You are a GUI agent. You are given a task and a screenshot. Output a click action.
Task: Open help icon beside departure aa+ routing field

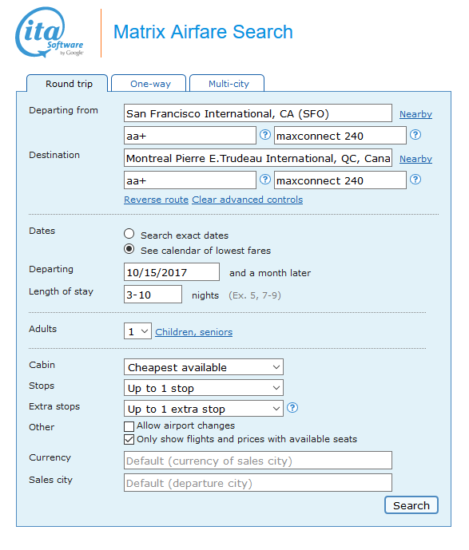click(265, 135)
